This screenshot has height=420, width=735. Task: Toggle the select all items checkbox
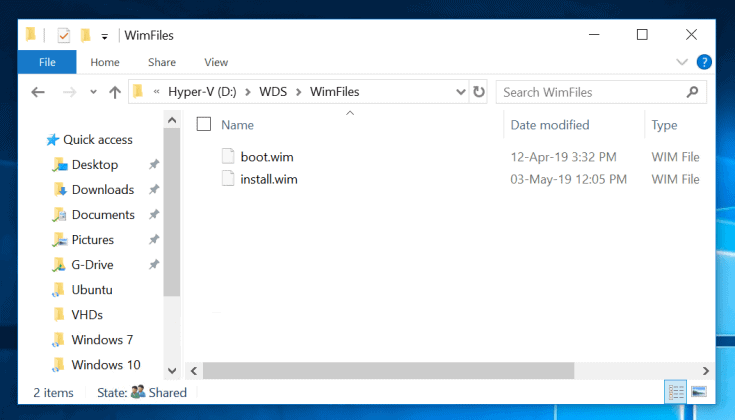point(204,125)
